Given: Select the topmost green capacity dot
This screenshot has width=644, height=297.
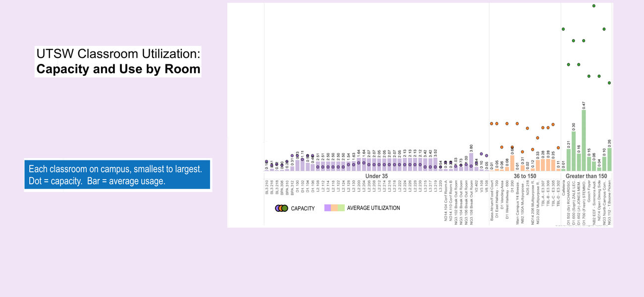Looking at the screenshot, I should click(594, 5).
